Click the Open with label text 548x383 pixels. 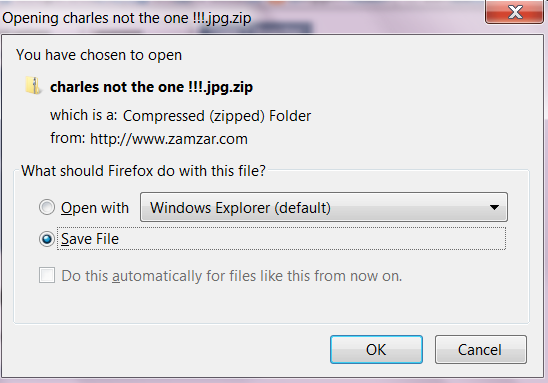95,208
